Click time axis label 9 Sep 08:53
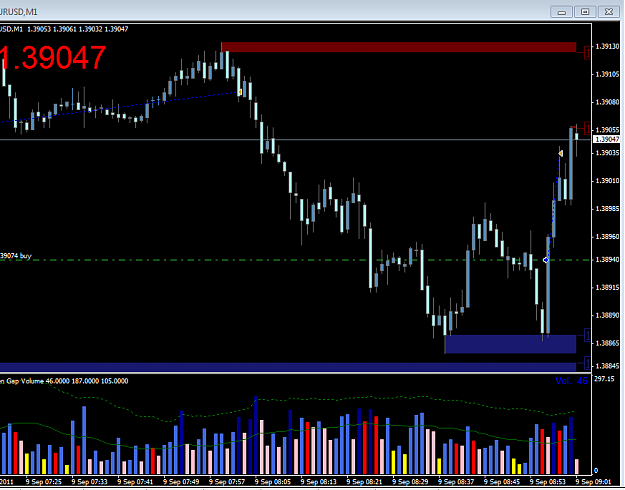 coord(548,482)
